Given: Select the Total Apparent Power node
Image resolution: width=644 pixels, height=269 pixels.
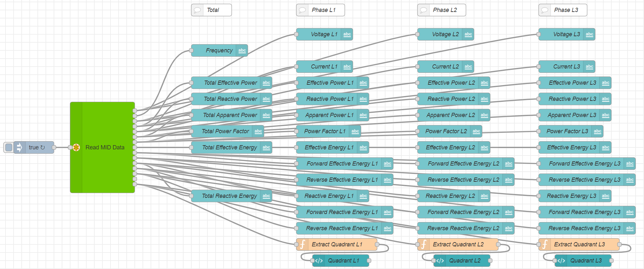Looking at the screenshot, I should tap(232, 115).
